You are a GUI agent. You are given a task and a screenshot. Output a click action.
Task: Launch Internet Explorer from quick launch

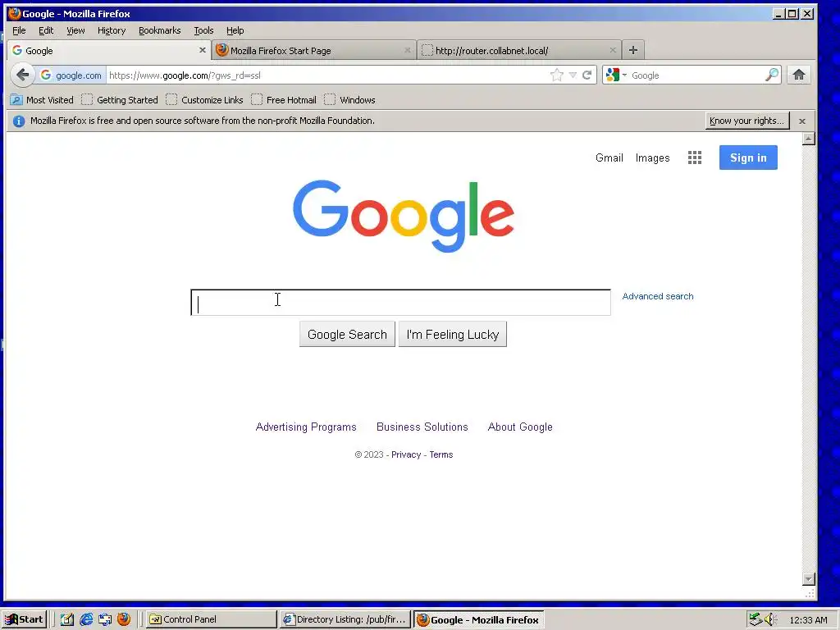point(86,619)
